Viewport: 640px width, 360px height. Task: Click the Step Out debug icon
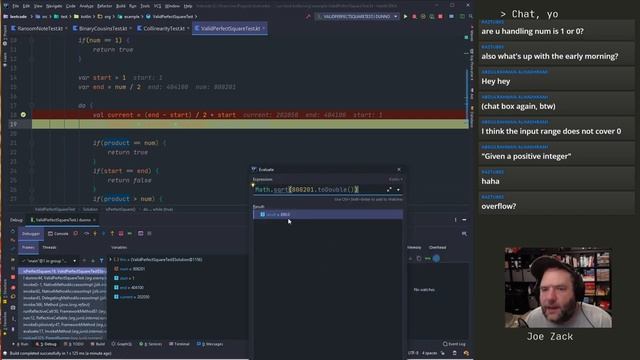click(x=112, y=233)
